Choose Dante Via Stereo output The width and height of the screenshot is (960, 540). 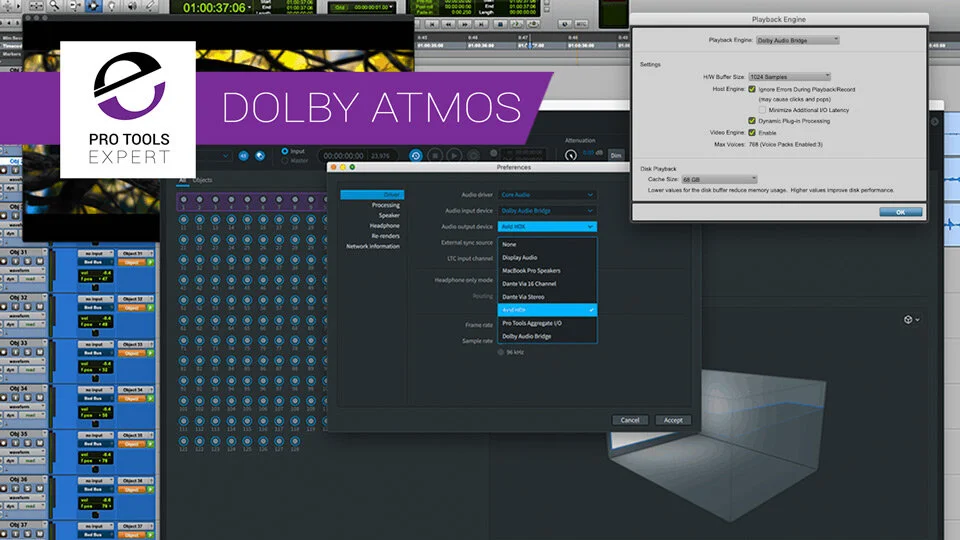pos(547,297)
